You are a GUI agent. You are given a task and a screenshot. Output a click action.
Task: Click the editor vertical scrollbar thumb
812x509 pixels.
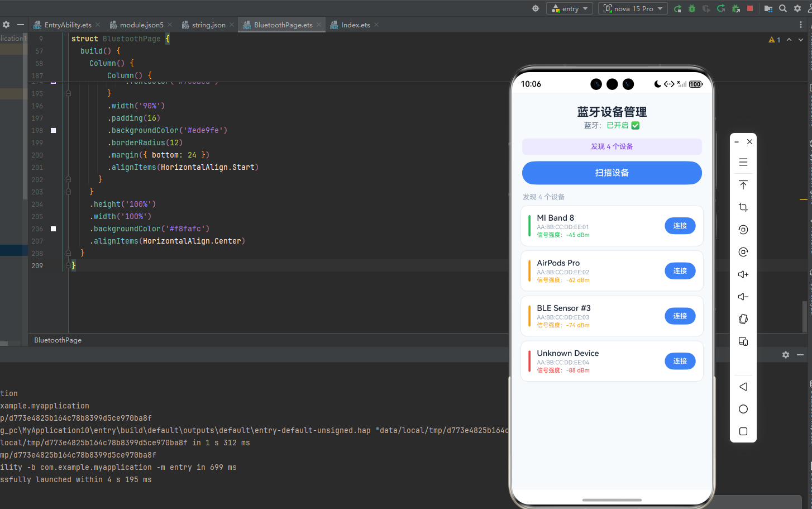(805, 316)
